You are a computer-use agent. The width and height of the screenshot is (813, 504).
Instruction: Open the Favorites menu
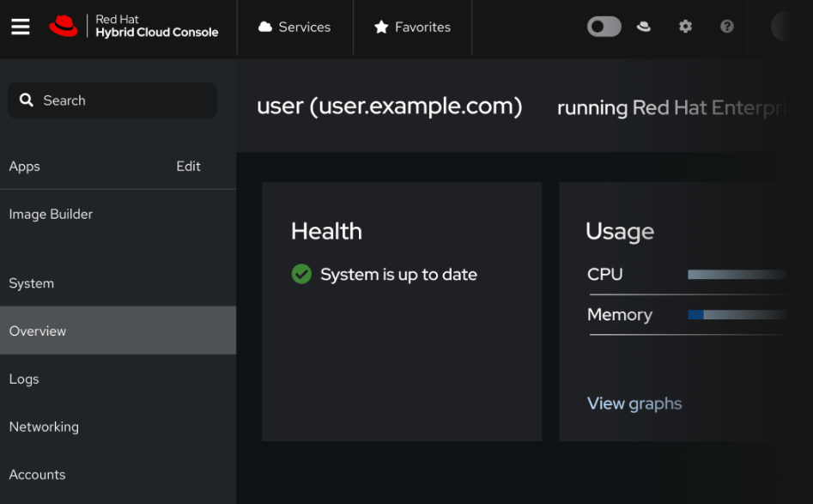coord(413,27)
